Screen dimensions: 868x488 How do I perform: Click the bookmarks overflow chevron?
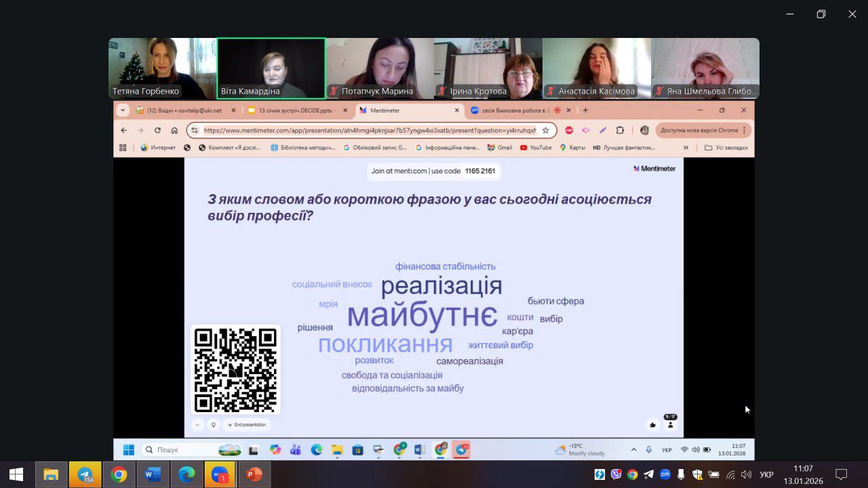[686, 147]
